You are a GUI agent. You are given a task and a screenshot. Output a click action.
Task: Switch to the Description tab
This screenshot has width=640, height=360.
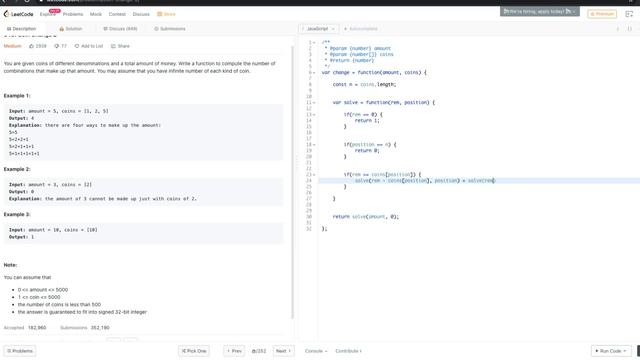(22, 29)
